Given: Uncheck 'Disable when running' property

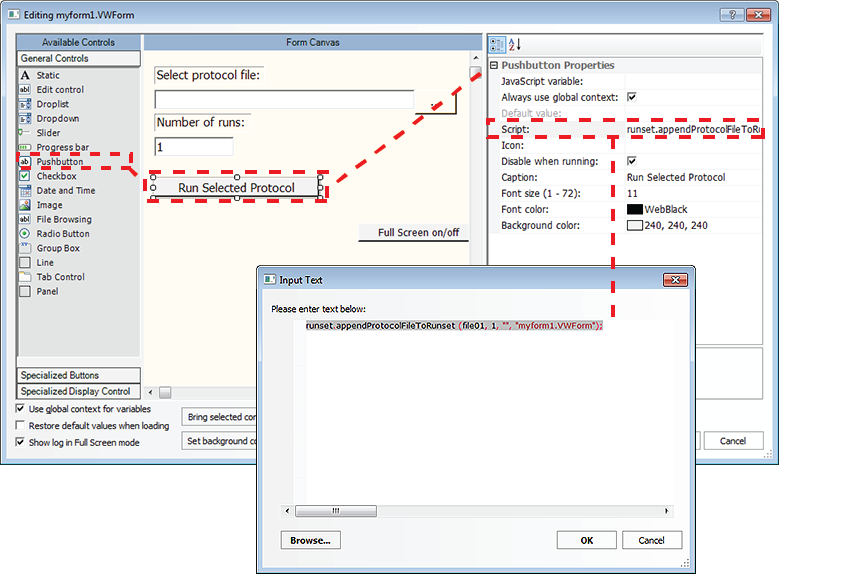Looking at the screenshot, I should click(x=631, y=161).
